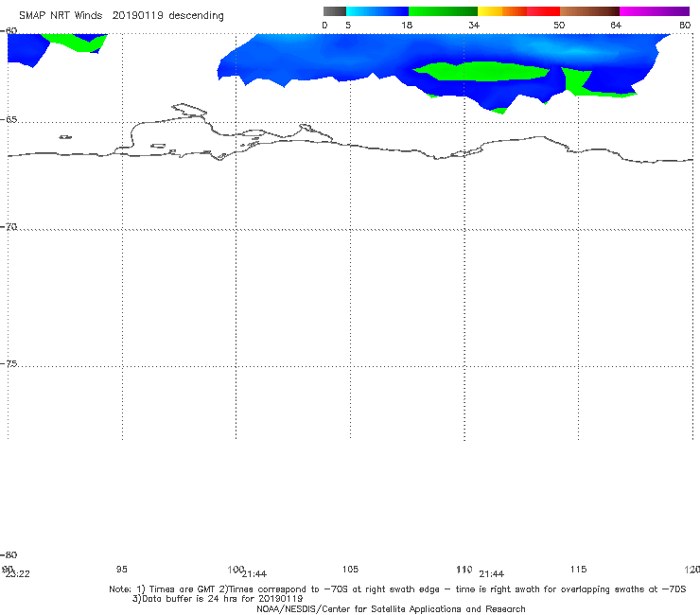Click the color bar label "18"
Viewport: 700px width, 615px height.
[407, 25]
